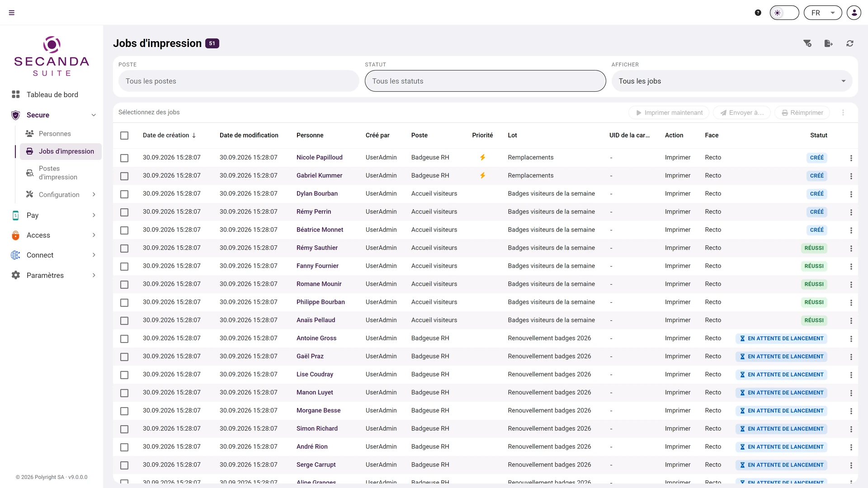Open Tableau de bord
Viewport: 868px width, 488px height.
tap(52, 94)
